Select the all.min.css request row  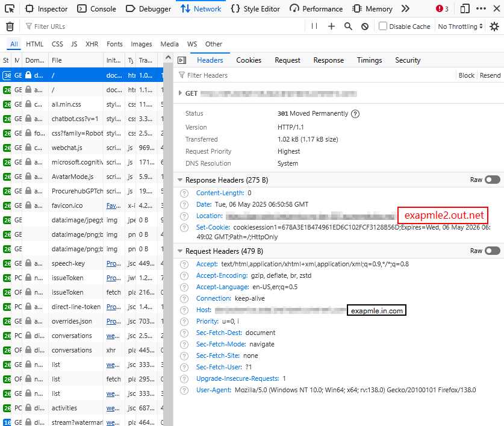pyautogui.click(x=82, y=104)
